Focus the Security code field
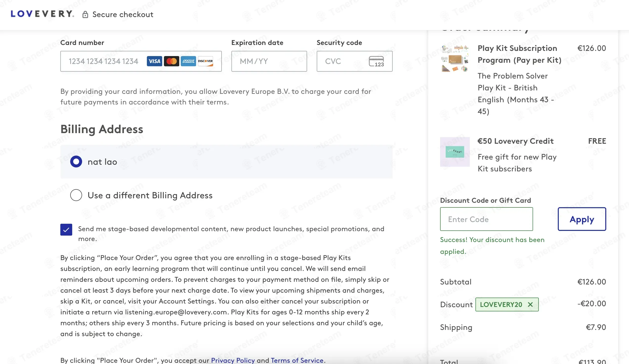629x364 pixels. (x=355, y=61)
